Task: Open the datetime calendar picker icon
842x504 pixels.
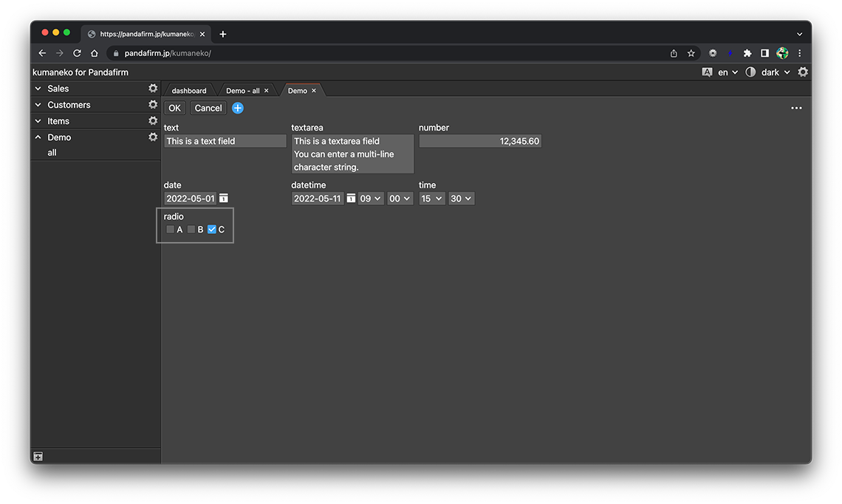Action: pyautogui.click(x=351, y=199)
